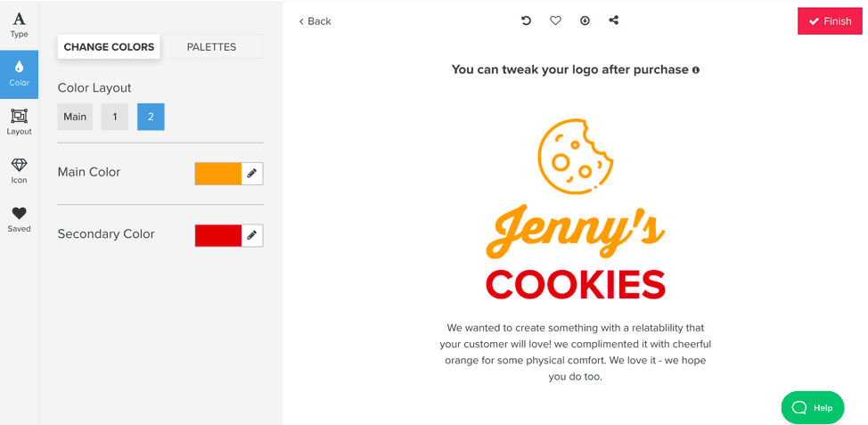Select color layout option 2
This screenshot has height=425, width=868.
point(151,117)
